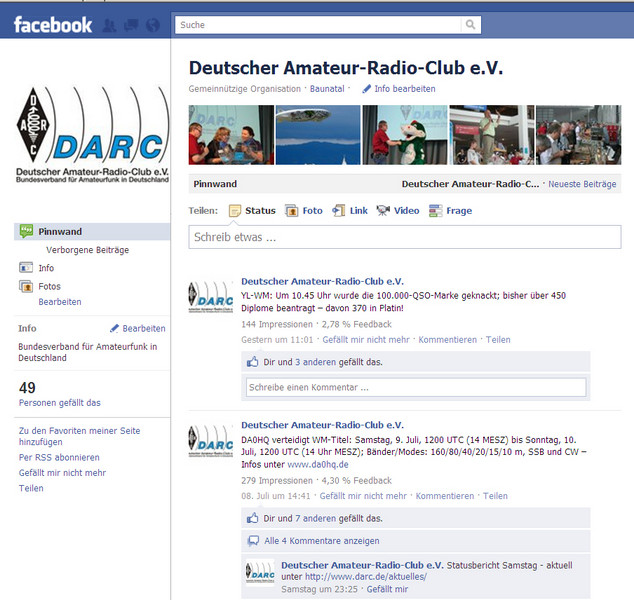Select the Foto share icon

[x=291, y=211]
